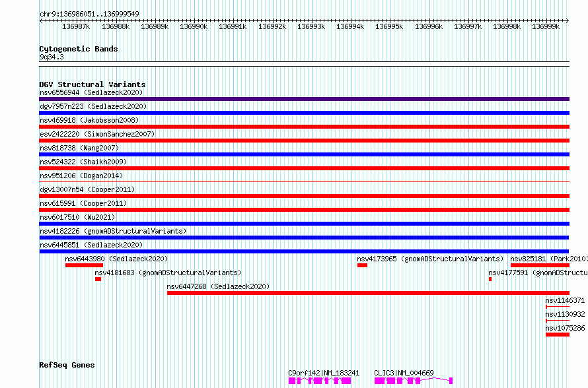Click the blue nsv818738 variant bar
Image resolution: width=588 pixels, height=388 pixels.
click(304, 154)
